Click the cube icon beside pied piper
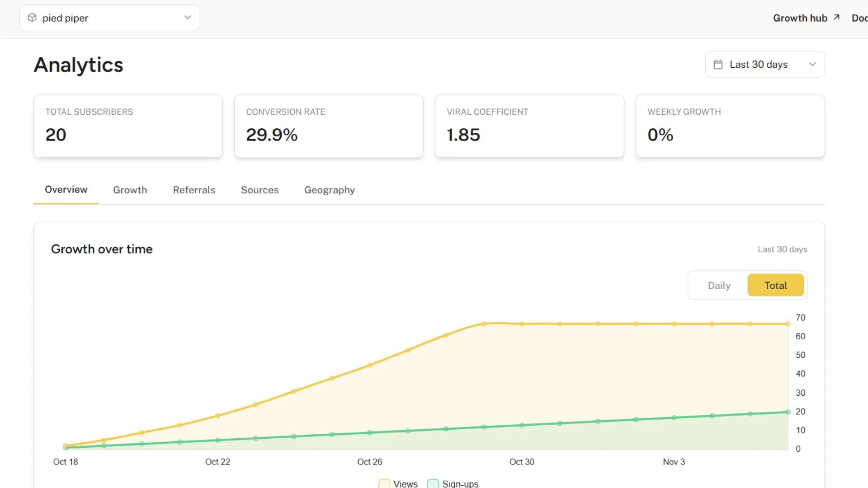The image size is (868, 488). point(32,18)
